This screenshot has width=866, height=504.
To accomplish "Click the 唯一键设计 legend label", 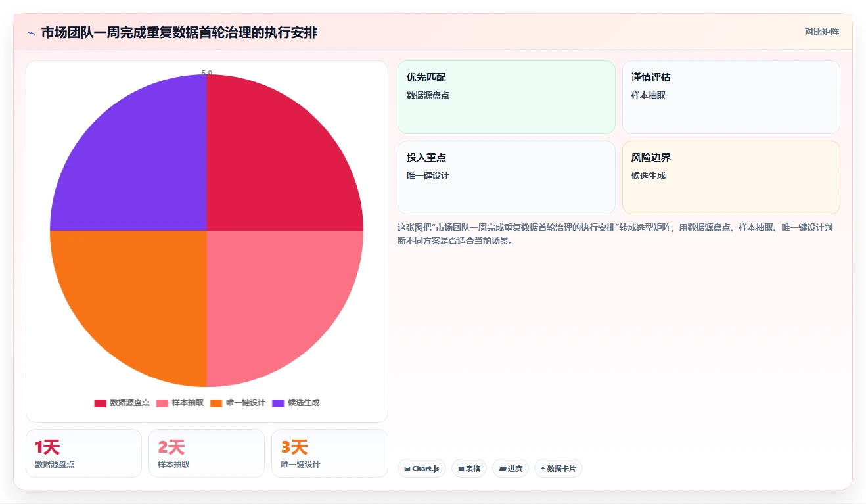I will pos(246,403).
